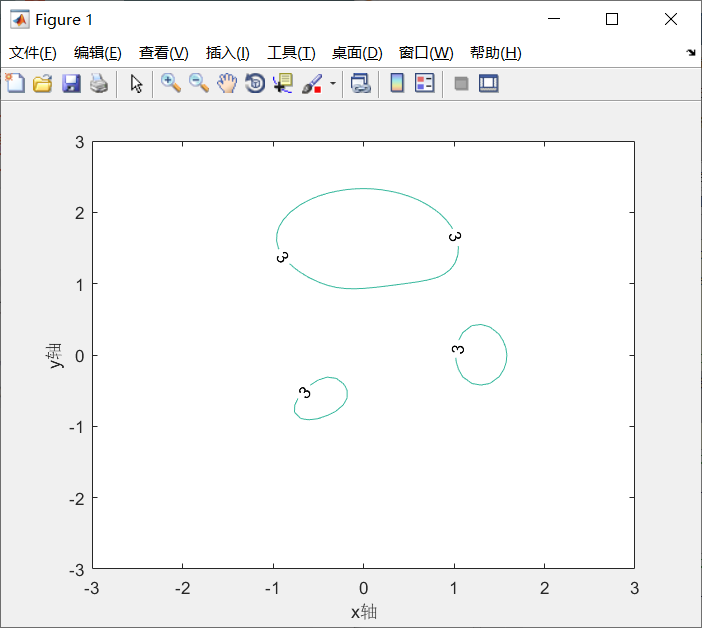Click the Link Plot icon
702x628 pixels.
click(x=361, y=84)
